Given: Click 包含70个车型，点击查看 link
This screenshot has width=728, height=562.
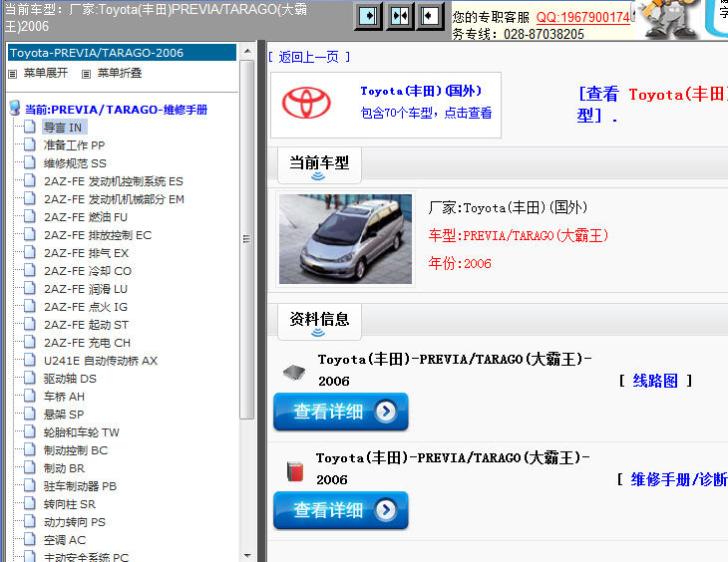Looking at the screenshot, I should 426,113.
